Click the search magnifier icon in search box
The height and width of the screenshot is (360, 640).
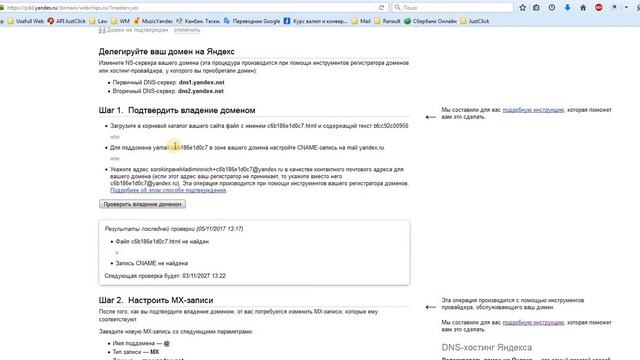click(x=397, y=7)
